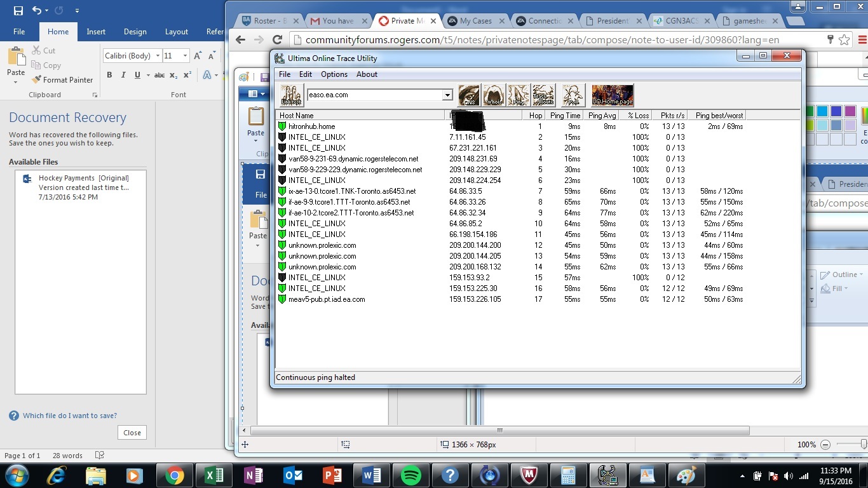
Task: Click the Ping icon in Trace Utility
Action: [519, 95]
